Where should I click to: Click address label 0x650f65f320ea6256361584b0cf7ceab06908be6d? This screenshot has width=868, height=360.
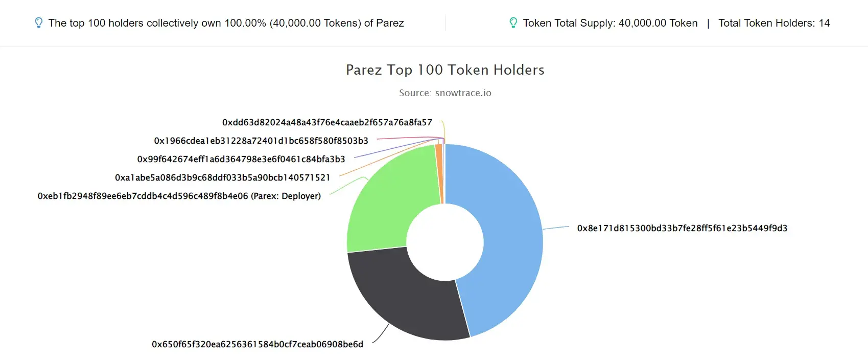pos(257,344)
